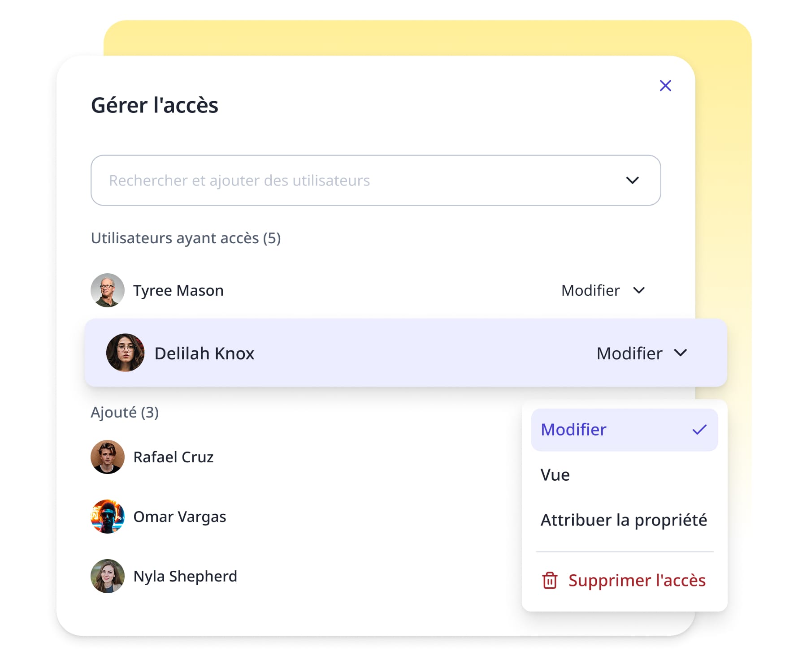The image size is (807, 672).
Task: Click Delilah Knox's avatar photo
Action: tap(125, 353)
